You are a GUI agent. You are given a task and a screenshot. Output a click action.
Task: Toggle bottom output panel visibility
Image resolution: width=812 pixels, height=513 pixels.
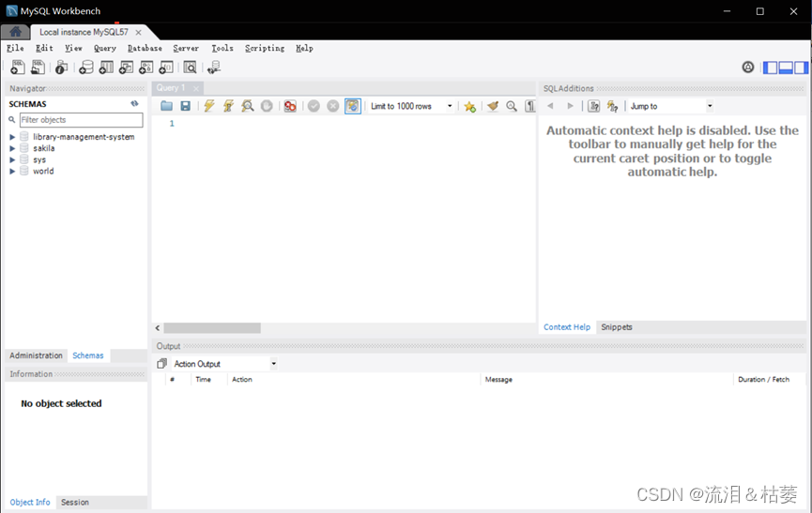[786, 68]
